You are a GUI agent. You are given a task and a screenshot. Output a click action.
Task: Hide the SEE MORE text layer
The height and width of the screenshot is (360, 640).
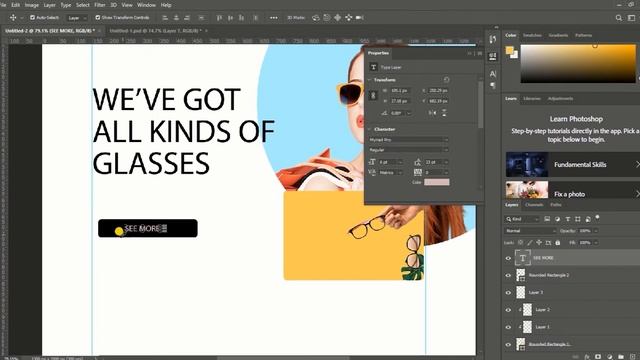[x=508, y=258]
